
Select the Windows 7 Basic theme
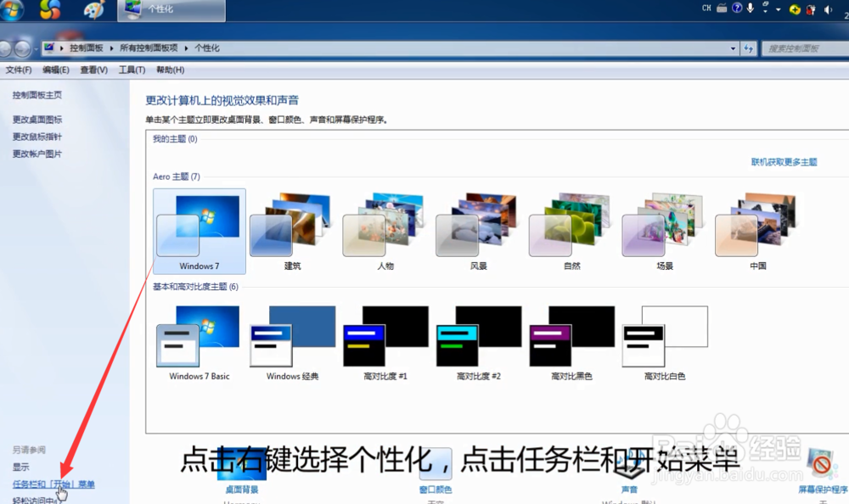(200, 343)
